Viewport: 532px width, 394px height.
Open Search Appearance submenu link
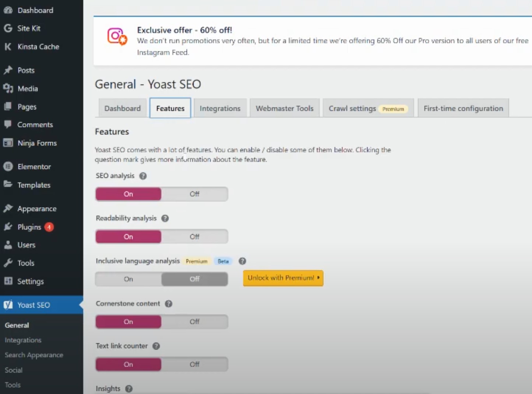[34, 355]
